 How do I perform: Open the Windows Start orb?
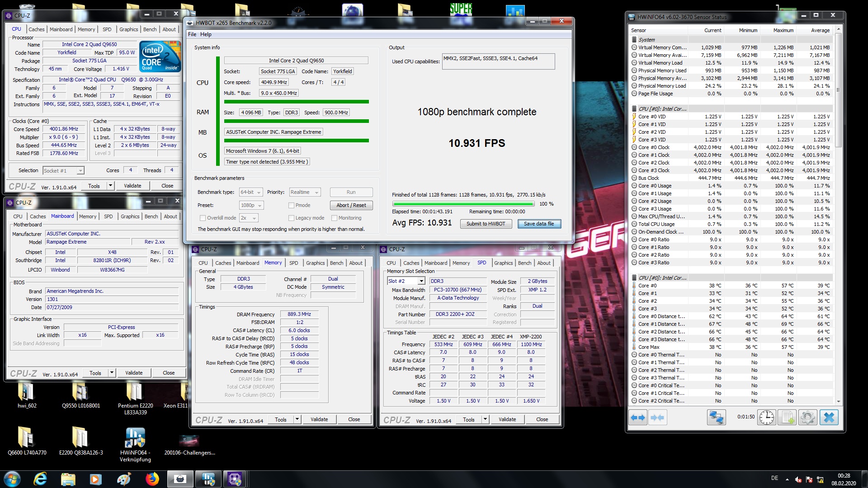(x=12, y=479)
